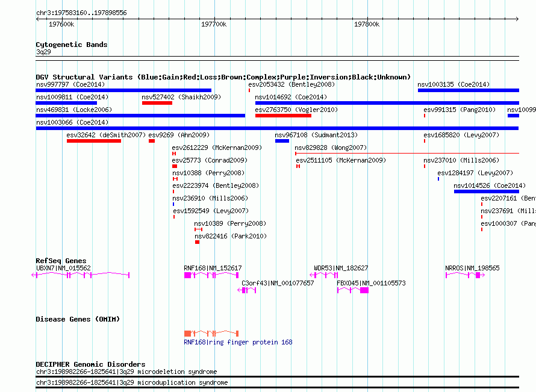Open the esv1592549 (Levy2007) label
The image size is (536, 392).
click(211, 211)
